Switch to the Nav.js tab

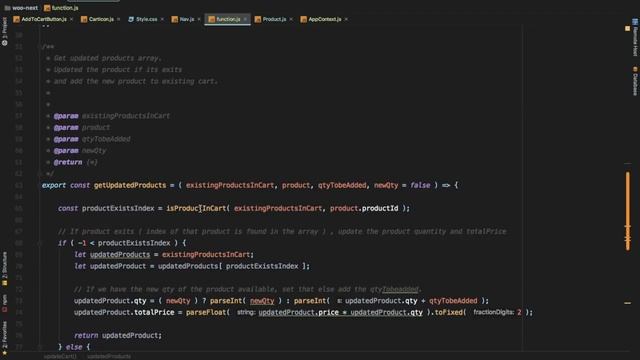click(187, 19)
